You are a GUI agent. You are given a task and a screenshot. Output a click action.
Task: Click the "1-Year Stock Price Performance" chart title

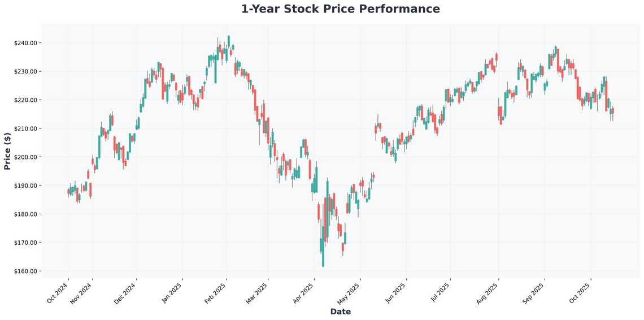pyautogui.click(x=340, y=9)
